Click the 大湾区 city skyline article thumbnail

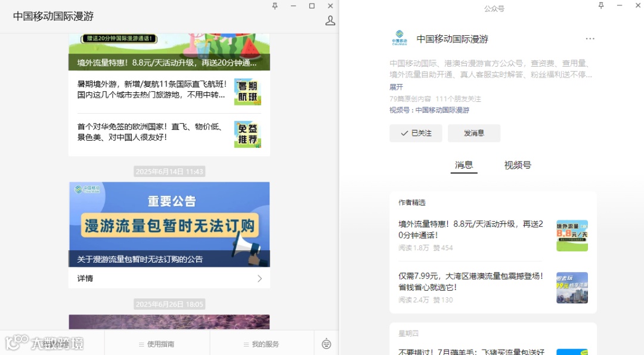coord(572,288)
